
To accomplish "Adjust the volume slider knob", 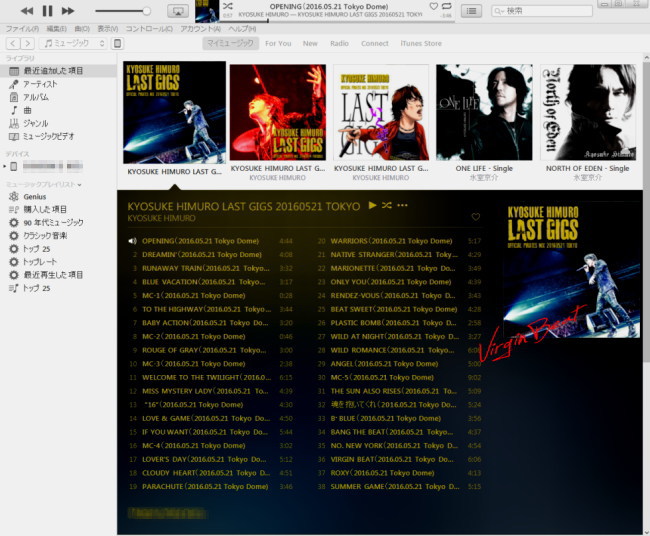I will tap(146, 11).
